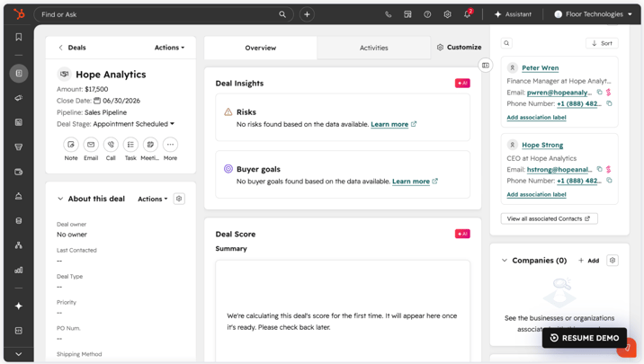Click the Find or Ask search field
The image size is (644, 364).
164,14
